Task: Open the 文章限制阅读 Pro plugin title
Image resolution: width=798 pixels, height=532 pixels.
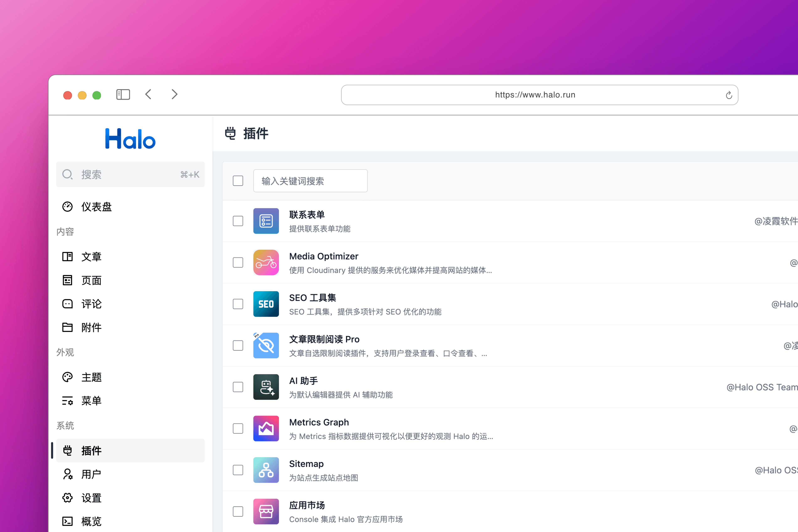Action: coord(324,339)
